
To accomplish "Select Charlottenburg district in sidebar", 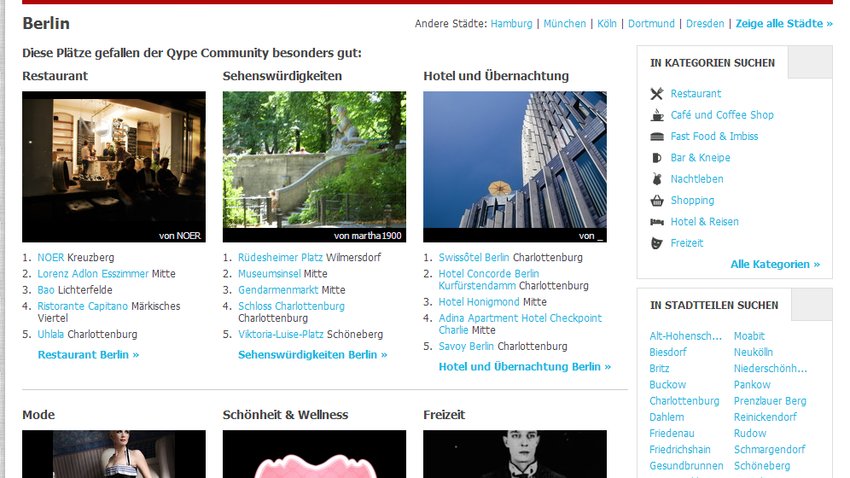I will pyautogui.click(x=684, y=401).
